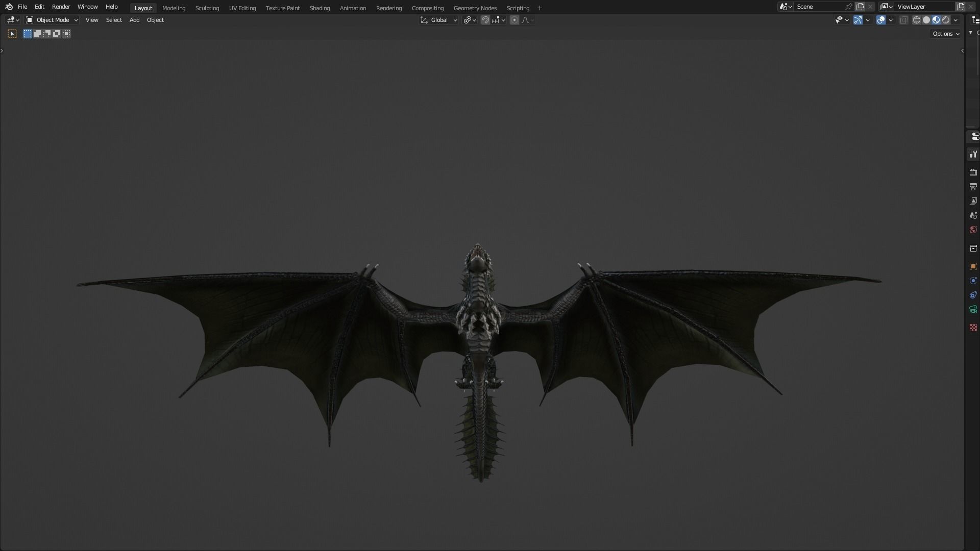The image size is (980, 551).
Task: Open the transform pivot point dropdown
Action: (470, 20)
